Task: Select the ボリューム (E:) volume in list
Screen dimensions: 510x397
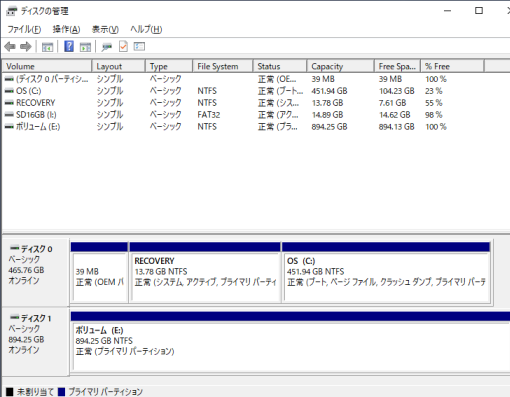Action: 38,127
